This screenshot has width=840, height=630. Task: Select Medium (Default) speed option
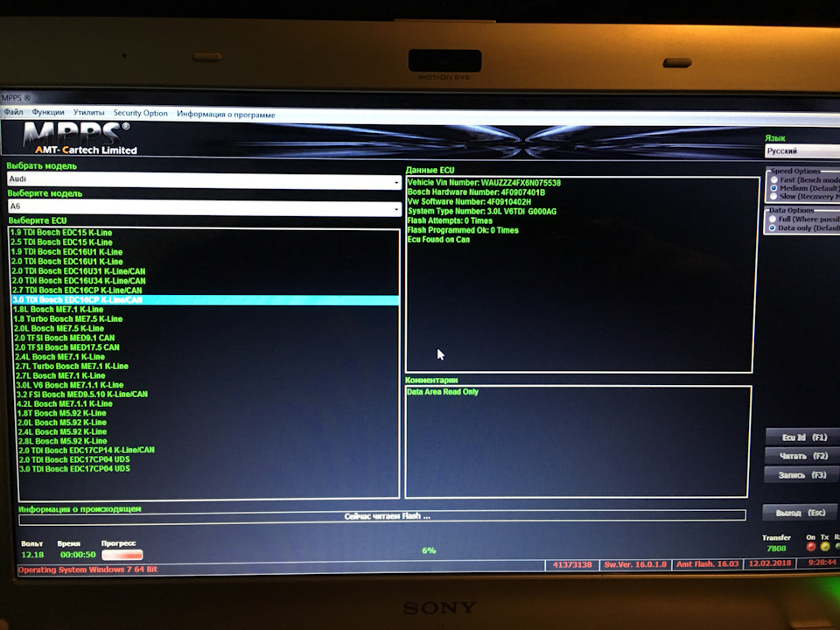[773, 189]
